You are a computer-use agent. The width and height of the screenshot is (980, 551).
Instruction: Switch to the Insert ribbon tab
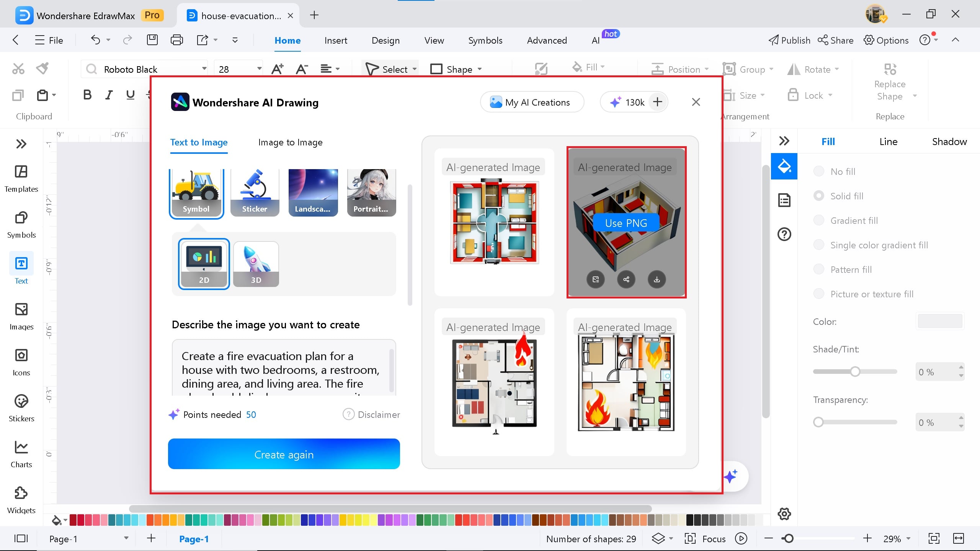coord(336,40)
